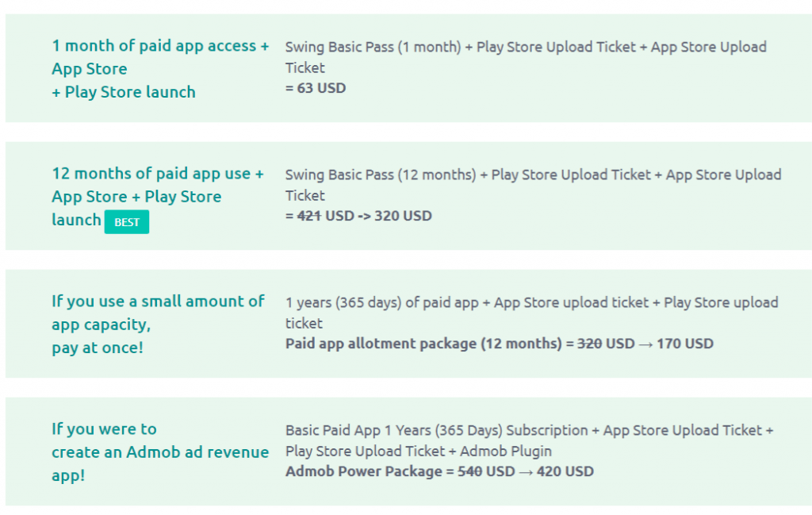Image resolution: width=812 pixels, height=515 pixels.
Task: Click the 420 USD Admob package price
Action: 565,471
